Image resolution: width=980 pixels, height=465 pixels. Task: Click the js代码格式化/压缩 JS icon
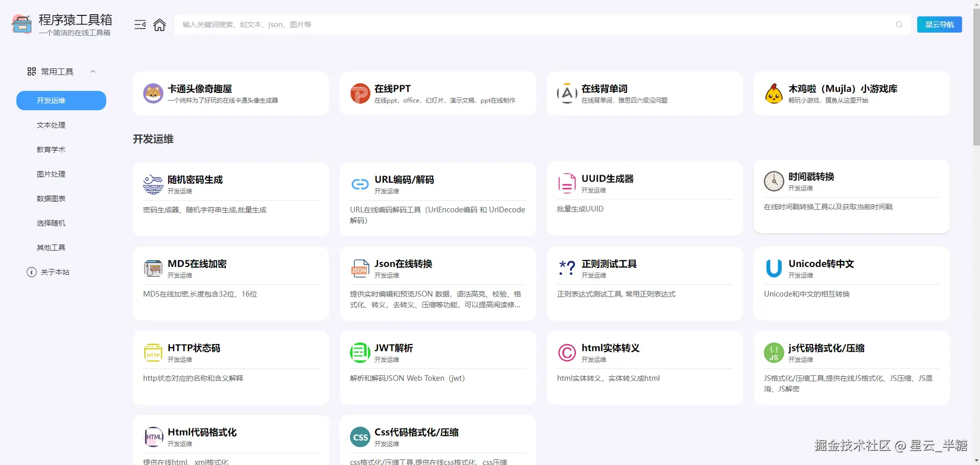coord(774,353)
